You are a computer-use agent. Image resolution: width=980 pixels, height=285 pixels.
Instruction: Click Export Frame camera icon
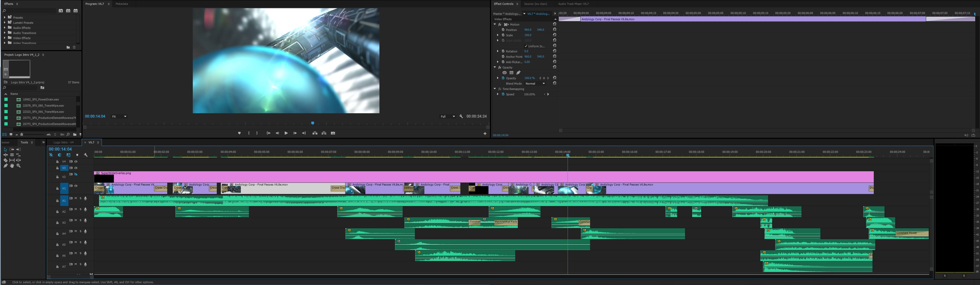coord(333,133)
